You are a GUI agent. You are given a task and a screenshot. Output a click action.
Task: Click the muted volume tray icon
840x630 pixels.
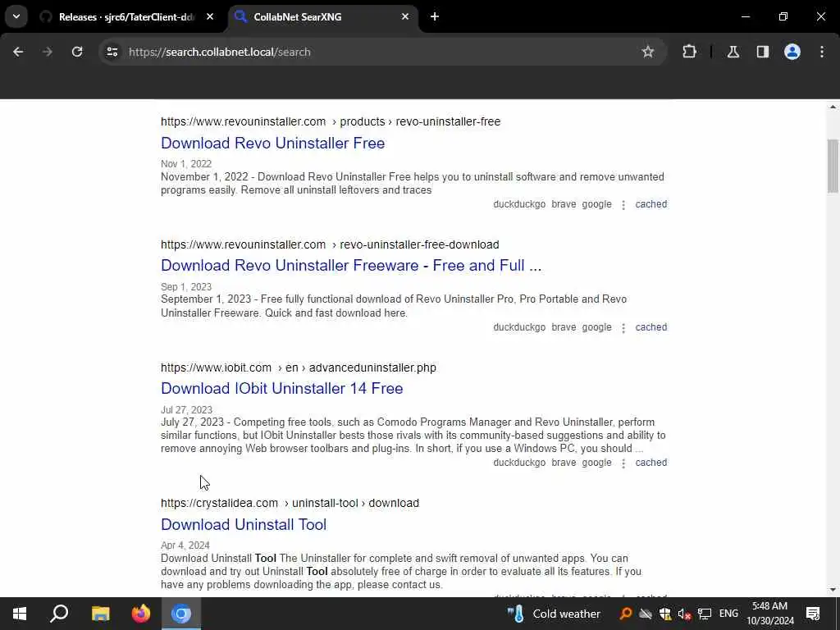685,614
